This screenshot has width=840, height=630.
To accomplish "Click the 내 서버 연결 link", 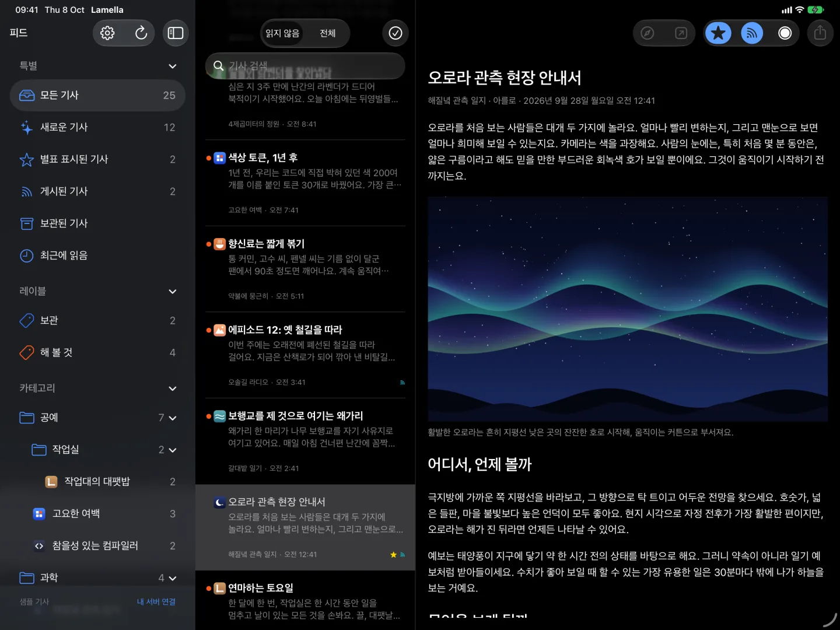I will [156, 601].
